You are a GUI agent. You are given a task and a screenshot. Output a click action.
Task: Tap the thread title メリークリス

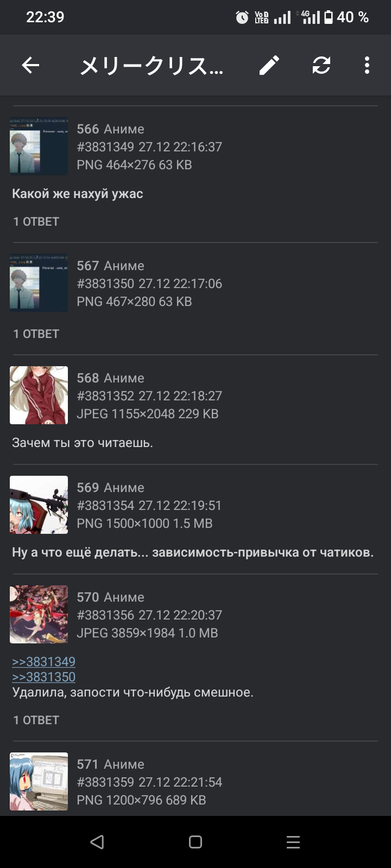tap(152, 66)
